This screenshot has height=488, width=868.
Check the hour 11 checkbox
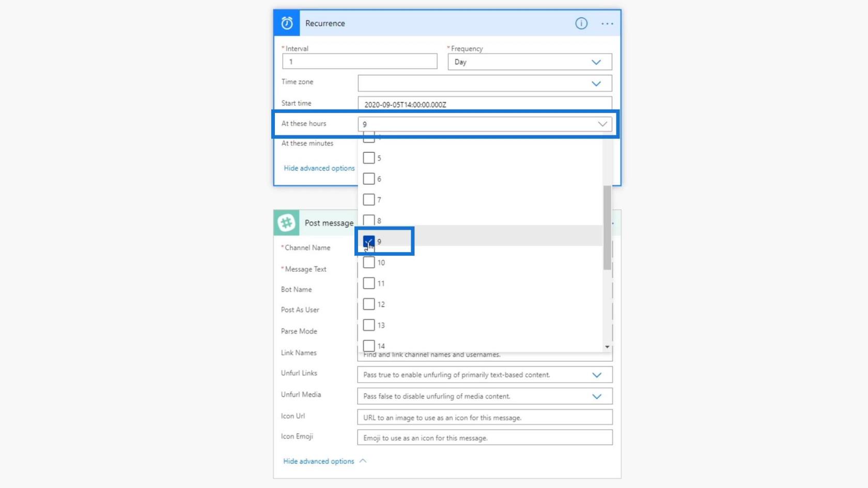tap(369, 283)
